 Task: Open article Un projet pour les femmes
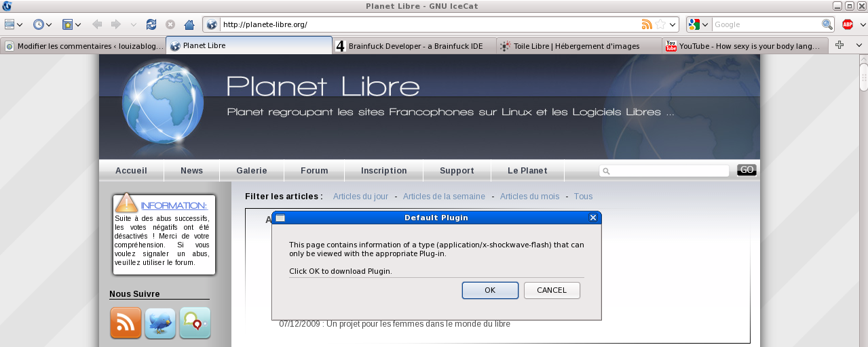395,324
